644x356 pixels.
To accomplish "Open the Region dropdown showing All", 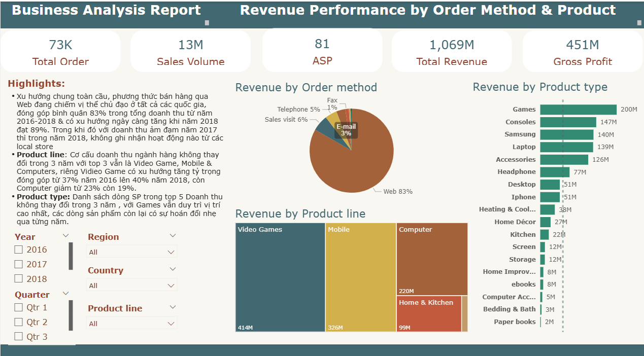I will (x=131, y=252).
